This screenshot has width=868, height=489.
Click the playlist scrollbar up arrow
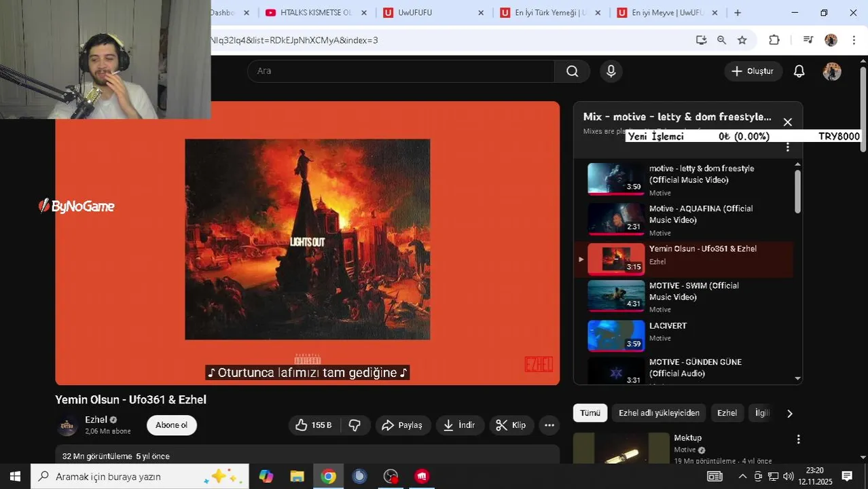(797, 164)
